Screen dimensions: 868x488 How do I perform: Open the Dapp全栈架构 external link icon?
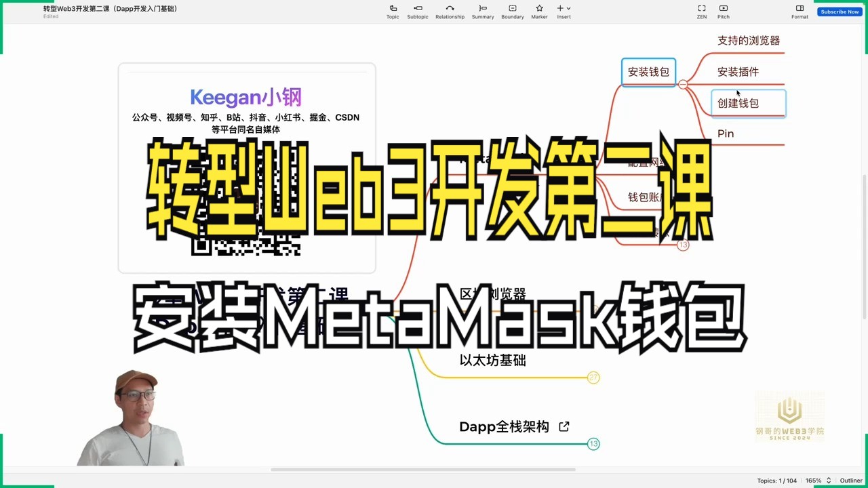click(x=564, y=426)
